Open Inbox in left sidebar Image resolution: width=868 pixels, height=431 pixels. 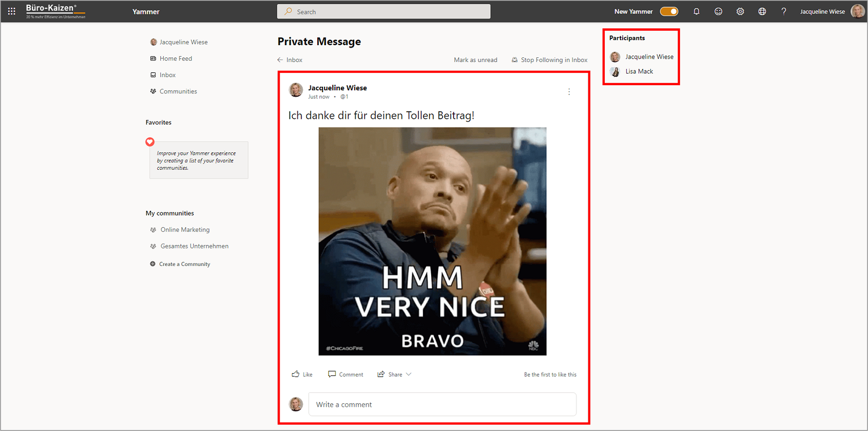[168, 75]
